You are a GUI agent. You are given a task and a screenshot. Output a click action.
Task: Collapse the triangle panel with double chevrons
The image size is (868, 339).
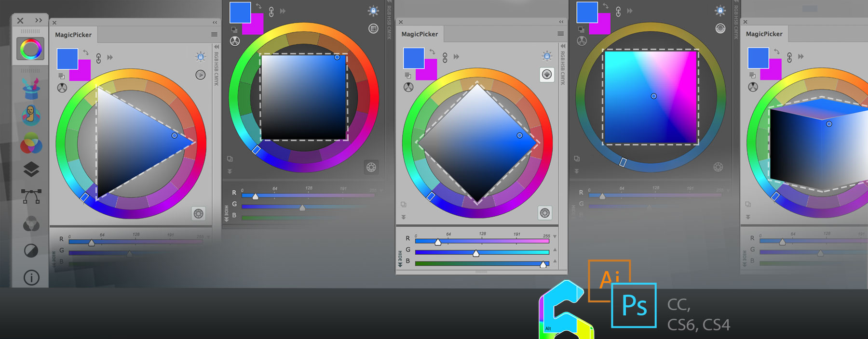[215, 22]
